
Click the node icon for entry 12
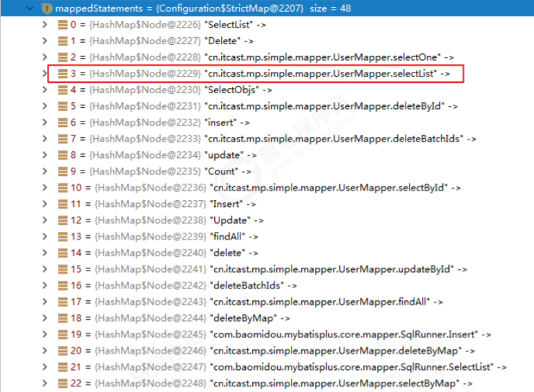(63, 221)
